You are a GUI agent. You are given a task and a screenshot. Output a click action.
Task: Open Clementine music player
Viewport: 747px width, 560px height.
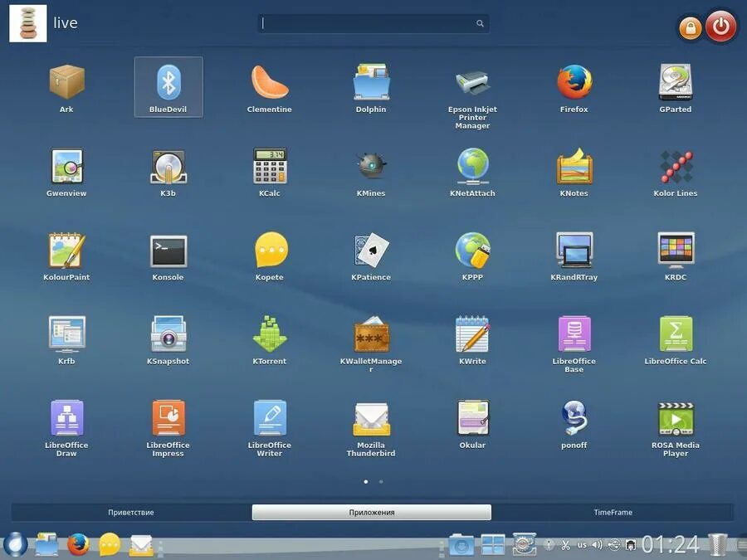click(270, 89)
